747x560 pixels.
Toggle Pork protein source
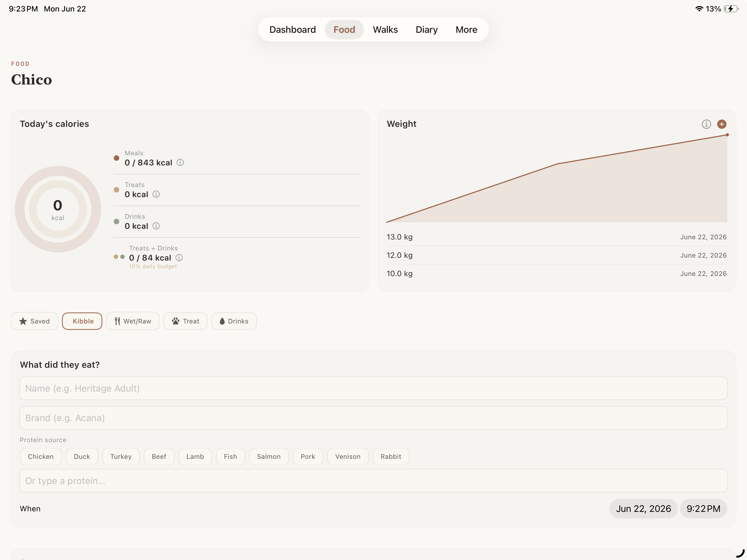308,456
